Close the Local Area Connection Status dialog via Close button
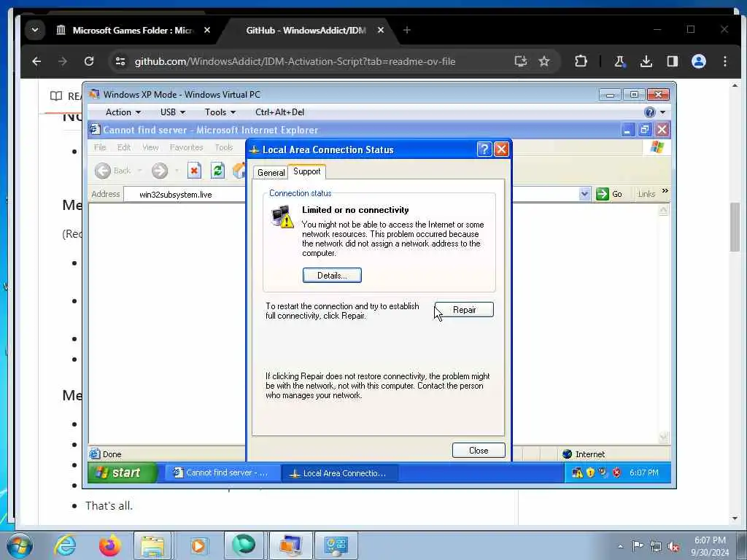Screen dimensions: 747x560 [479, 451]
